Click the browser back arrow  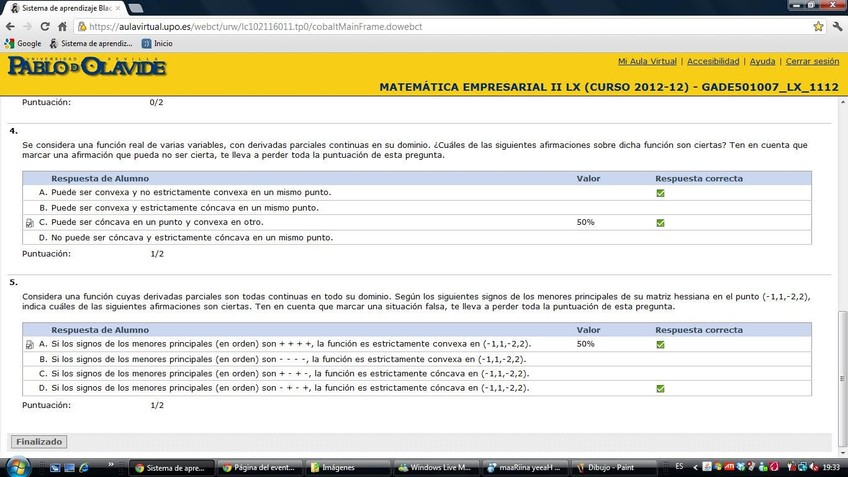point(10,27)
